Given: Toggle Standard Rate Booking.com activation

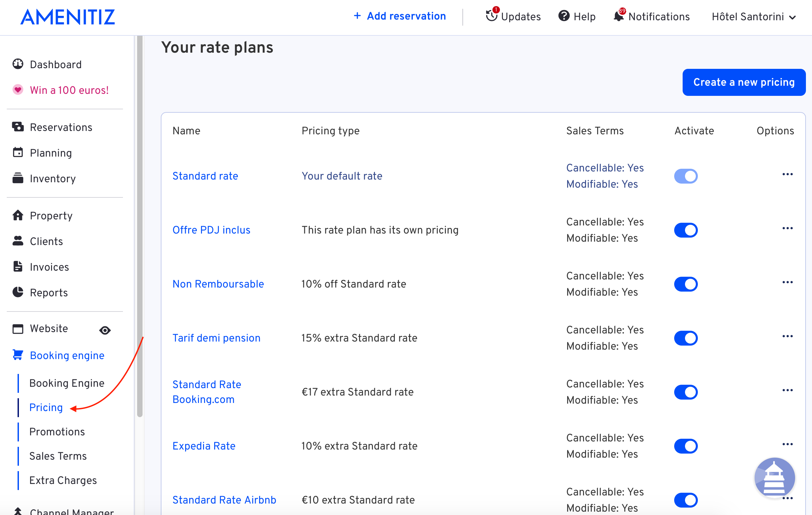Looking at the screenshot, I should (x=686, y=392).
